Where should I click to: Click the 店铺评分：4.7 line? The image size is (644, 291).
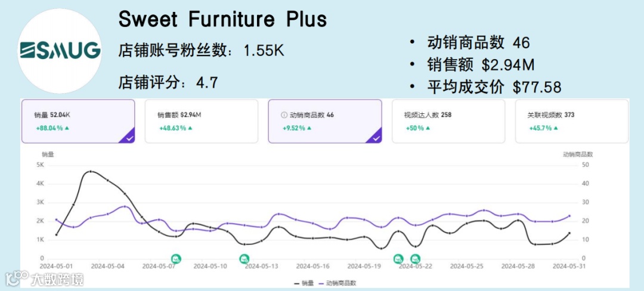point(168,82)
